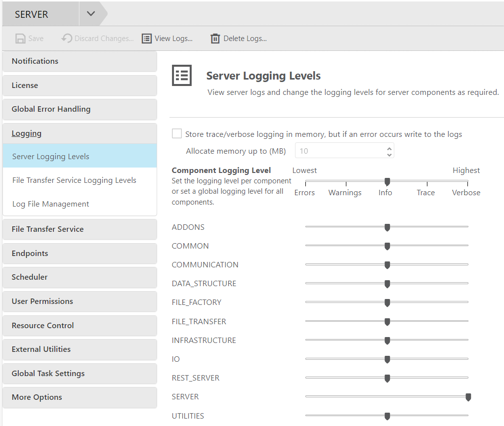
Task: Increase the allocate memory value
Action: (x=389, y=148)
